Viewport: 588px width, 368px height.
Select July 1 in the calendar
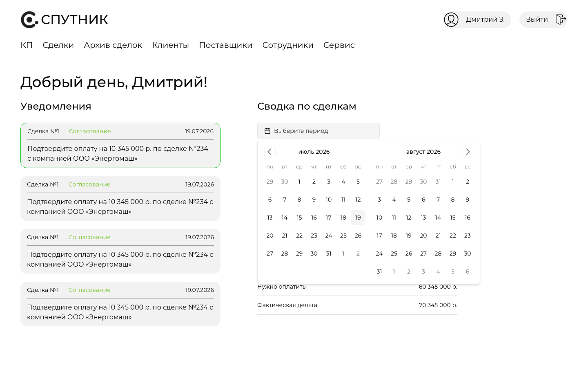299,182
